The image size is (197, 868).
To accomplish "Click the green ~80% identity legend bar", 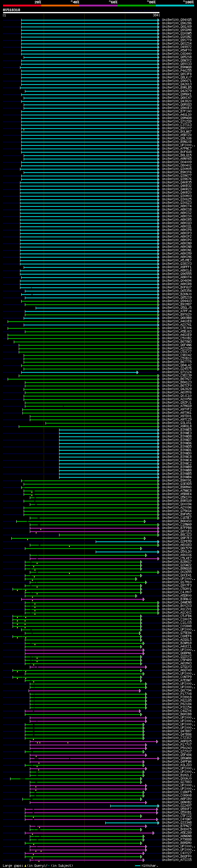I will tap(136, 6).
